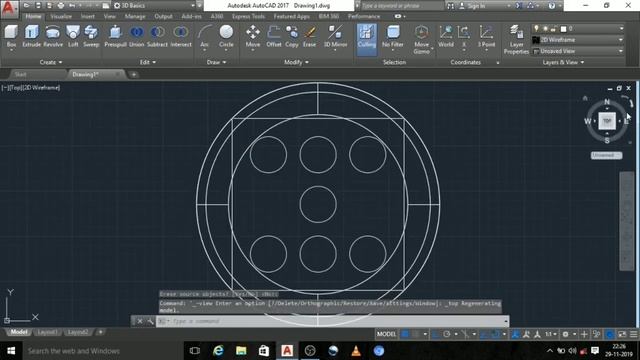This screenshot has width=640, height=360.
Task: Click the AutoCAD application menu logo
Action: [9, 8]
